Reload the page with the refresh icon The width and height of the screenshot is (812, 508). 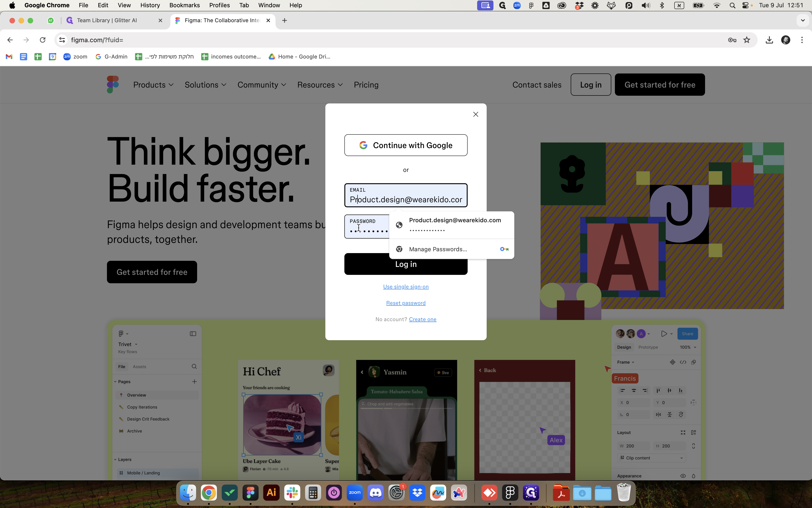pyautogui.click(x=43, y=40)
